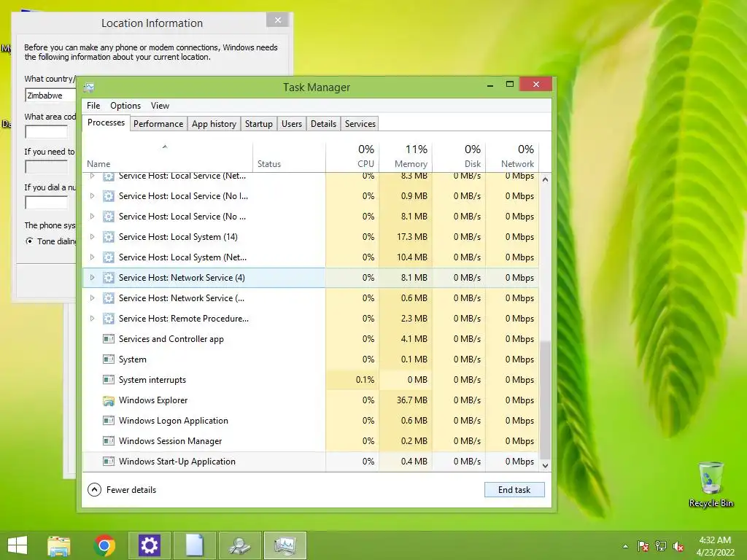Click the Fewer details circle arrow icon
Image resolution: width=747 pixels, height=560 pixels.
(94, 489)
